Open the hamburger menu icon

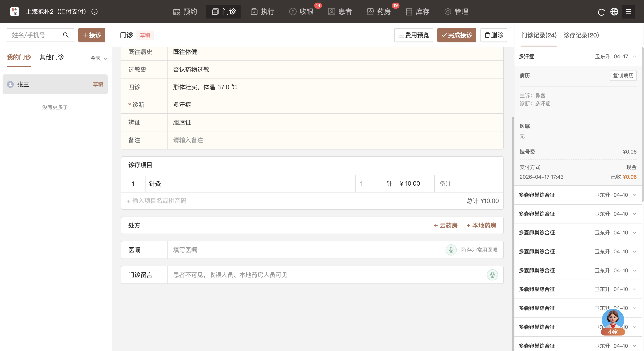[x=628, y=12]
